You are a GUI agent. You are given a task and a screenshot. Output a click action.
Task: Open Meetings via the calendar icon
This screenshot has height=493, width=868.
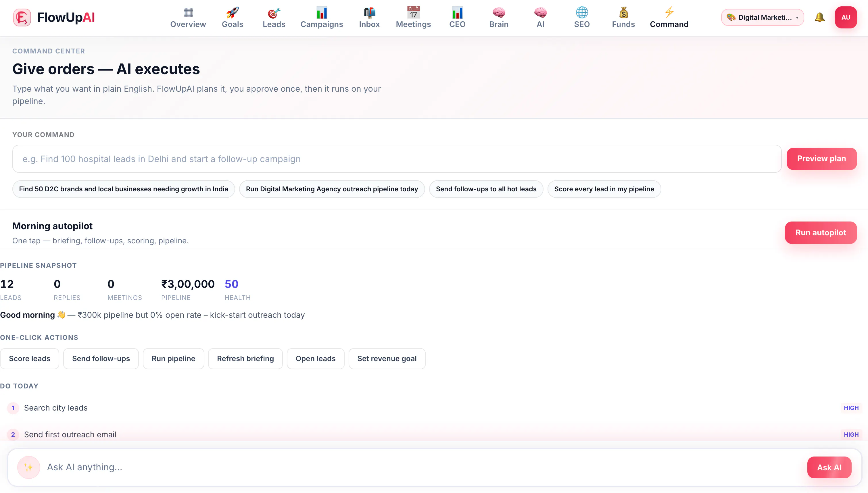tap(413, 13)
